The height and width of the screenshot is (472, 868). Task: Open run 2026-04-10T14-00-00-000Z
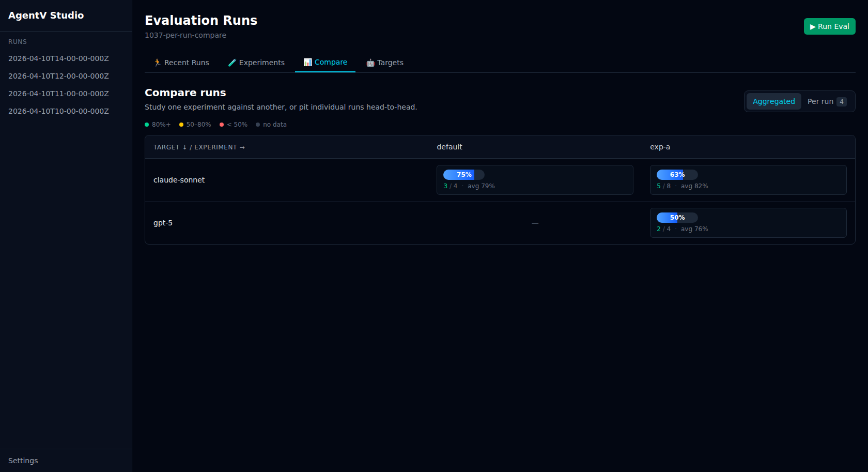click(58, 58)
